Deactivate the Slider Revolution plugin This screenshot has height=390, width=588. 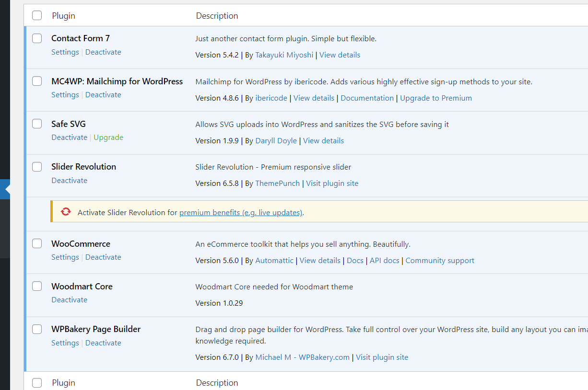pos(70,181)
